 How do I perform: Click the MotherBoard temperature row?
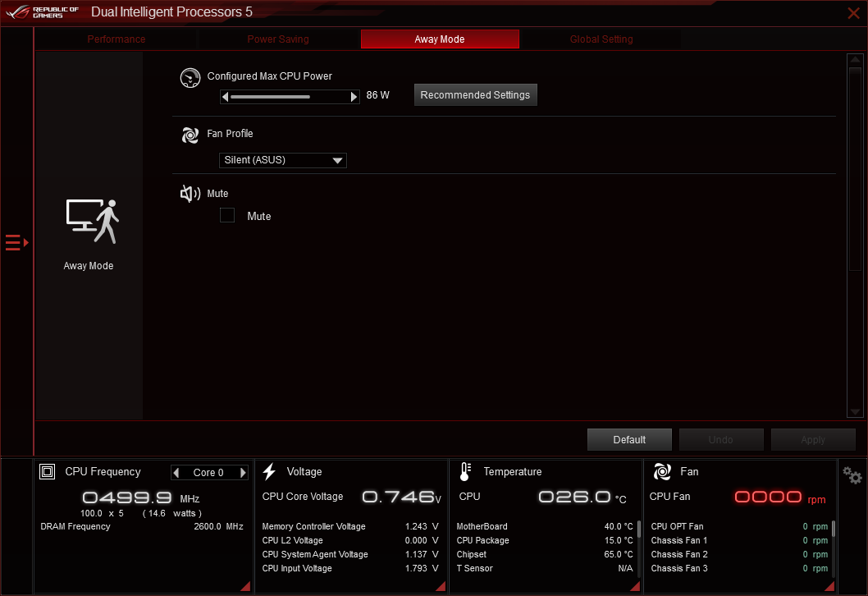point(545,527)
